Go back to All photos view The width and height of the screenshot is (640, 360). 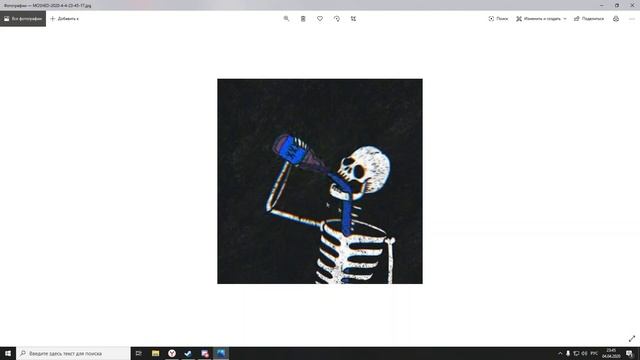coord(23,19)
